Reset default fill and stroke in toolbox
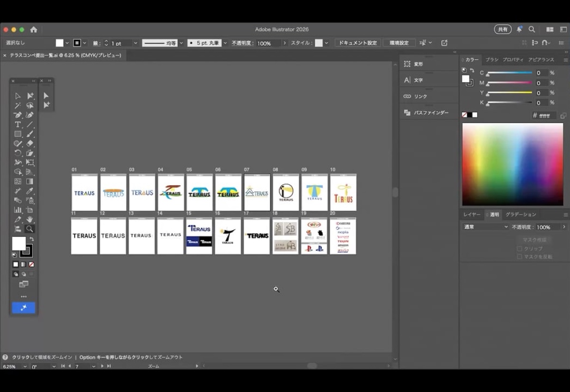570x392 pixels. pyautogui.click(x=14, y=255)
